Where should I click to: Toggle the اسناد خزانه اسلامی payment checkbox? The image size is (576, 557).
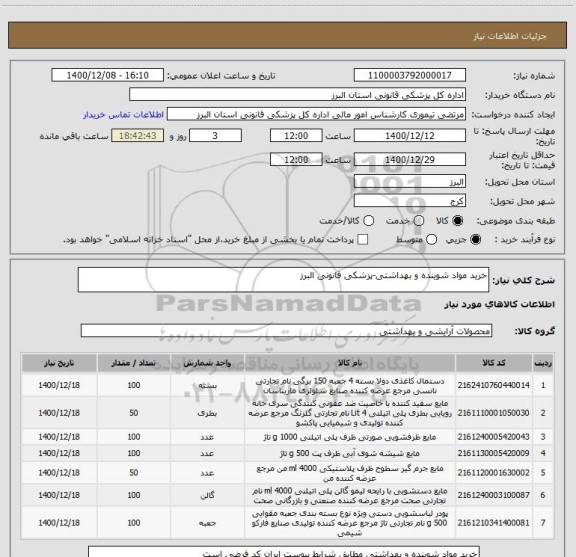coord(363,240)
